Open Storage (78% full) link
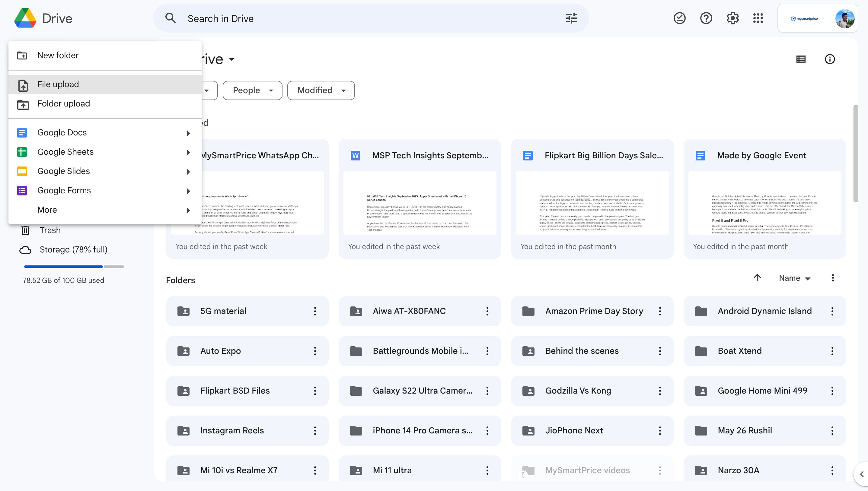Viewport: 868px width, 491px height. pos(74,249)
